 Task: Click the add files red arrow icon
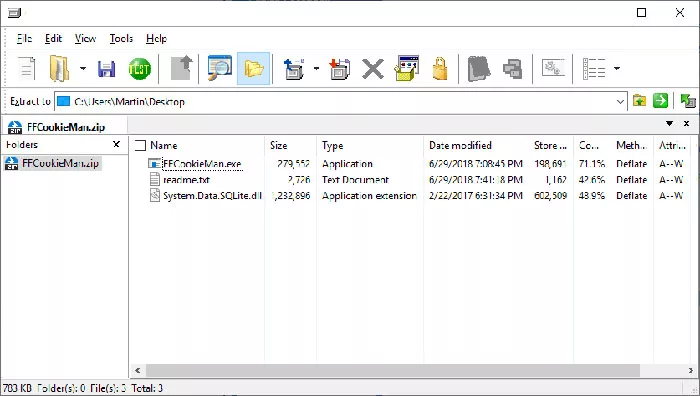click(x=339, y=69)
